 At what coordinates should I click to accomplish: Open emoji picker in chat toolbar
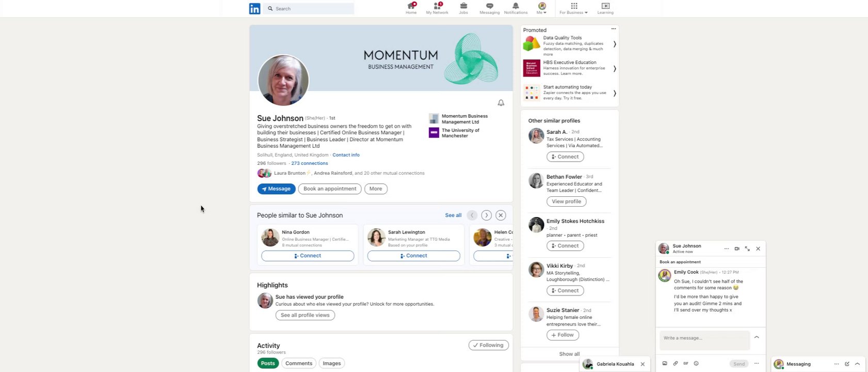click(x=696, y=363)
